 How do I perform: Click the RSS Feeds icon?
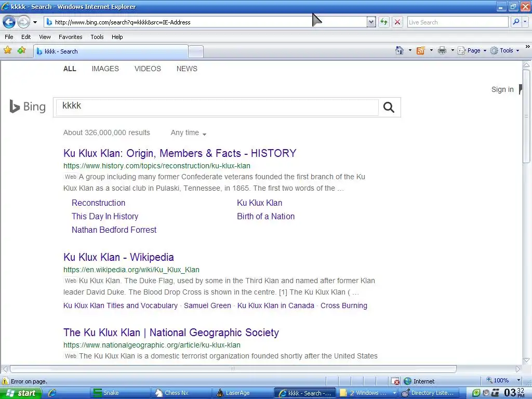pyautogui.click(x=421, y=50)
